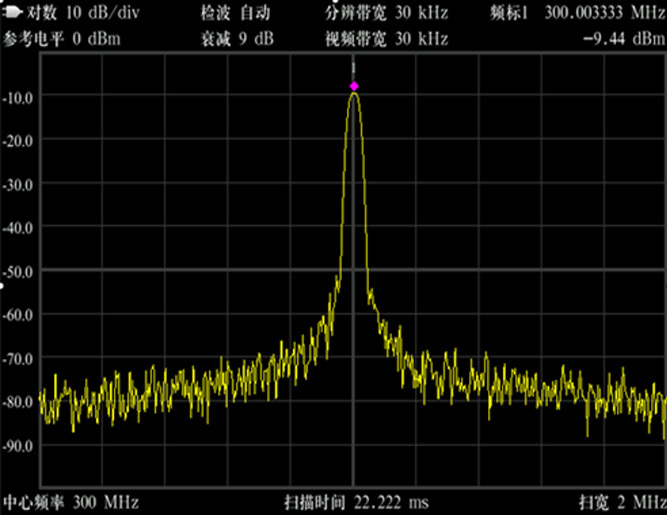667x515 pixels.
Task: Click the -90.0 axis label
Action: coord(18,446)
